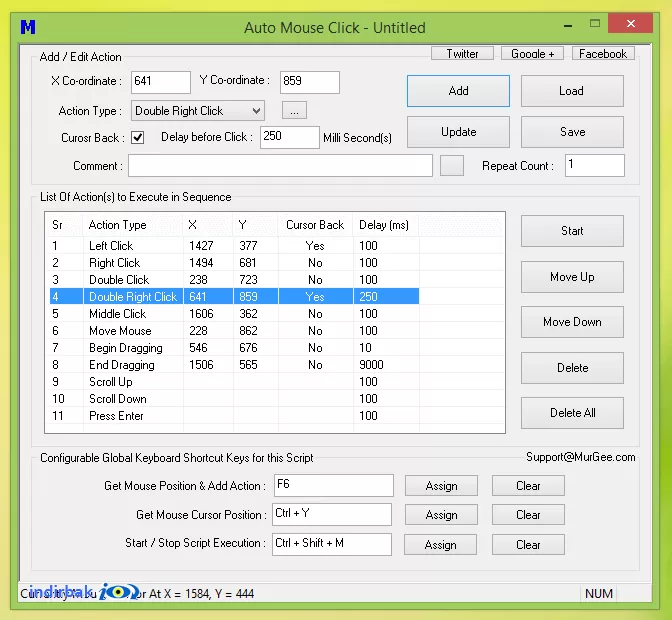
Task: Click Clear next to Ctrl + Shift + M
Action: 528,545
